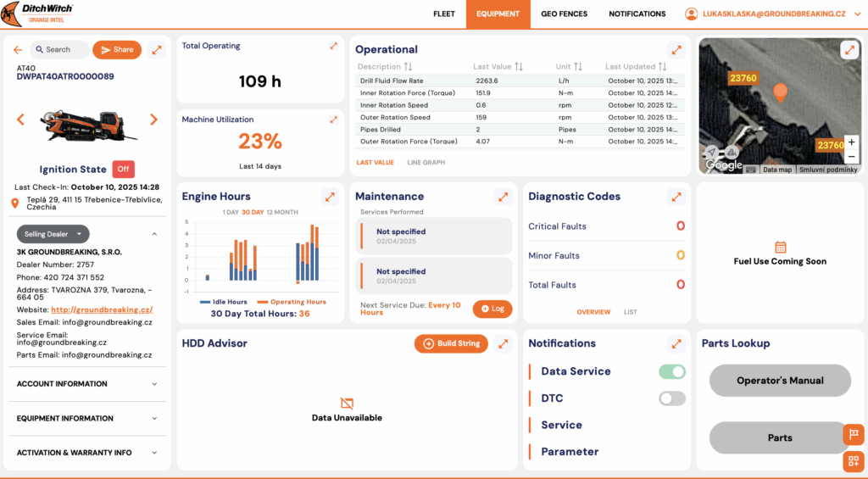
Task: Expand Activation & Warranty Info section
Action: pyautogui.click(x=86, y=453)
